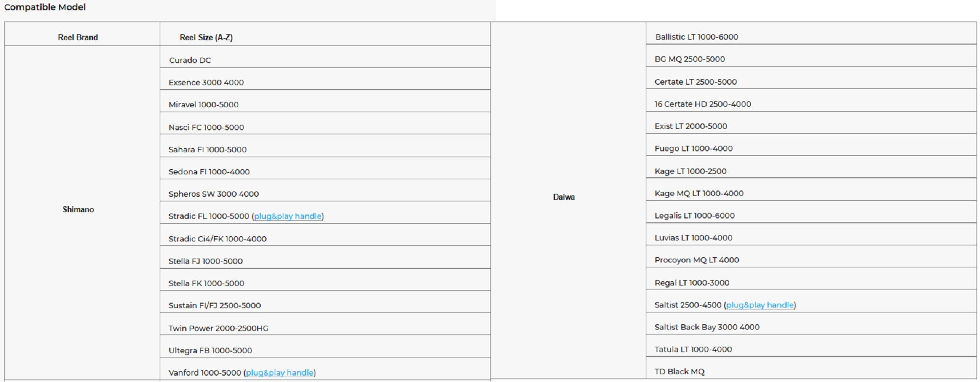The width and height of the screenshot is (980, 382).
Task: Select the Shimano brand cell
Action: (x=78, y=210)
